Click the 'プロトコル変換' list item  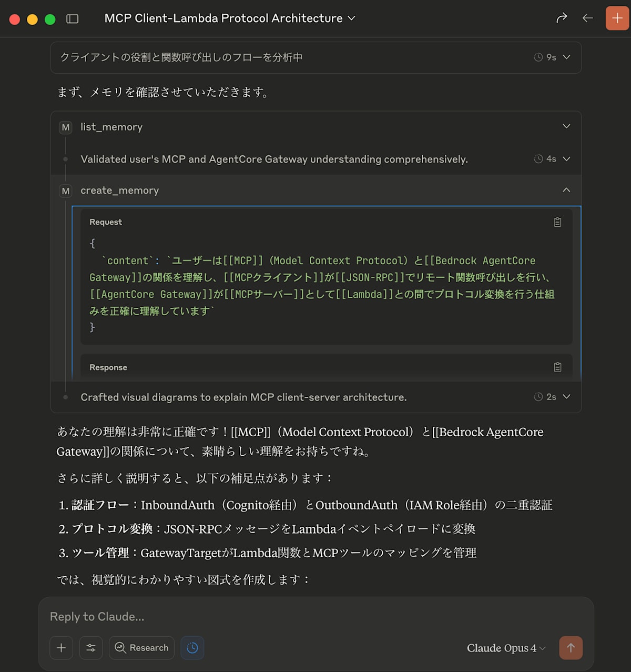point(267,529)
